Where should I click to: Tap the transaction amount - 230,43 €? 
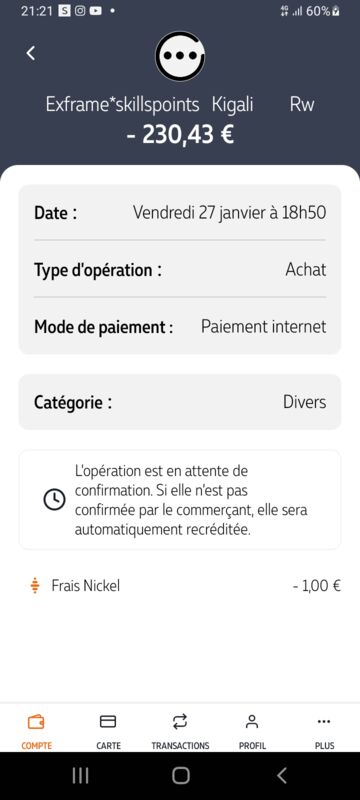click(180, 135)
